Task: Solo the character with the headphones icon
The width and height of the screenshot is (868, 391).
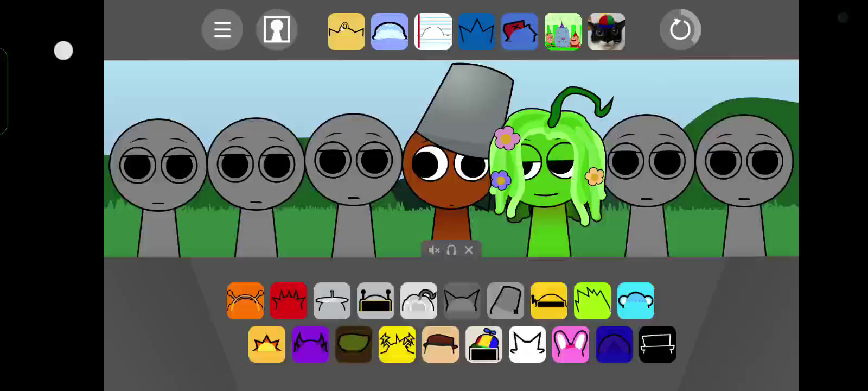Action: click(451, 250)
